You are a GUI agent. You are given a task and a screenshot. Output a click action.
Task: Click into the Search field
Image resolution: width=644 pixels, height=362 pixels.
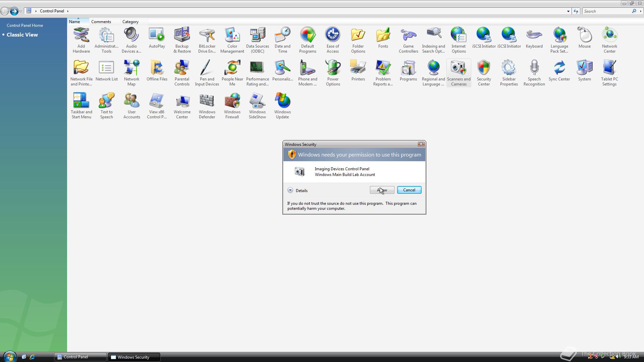click(606, 11)
